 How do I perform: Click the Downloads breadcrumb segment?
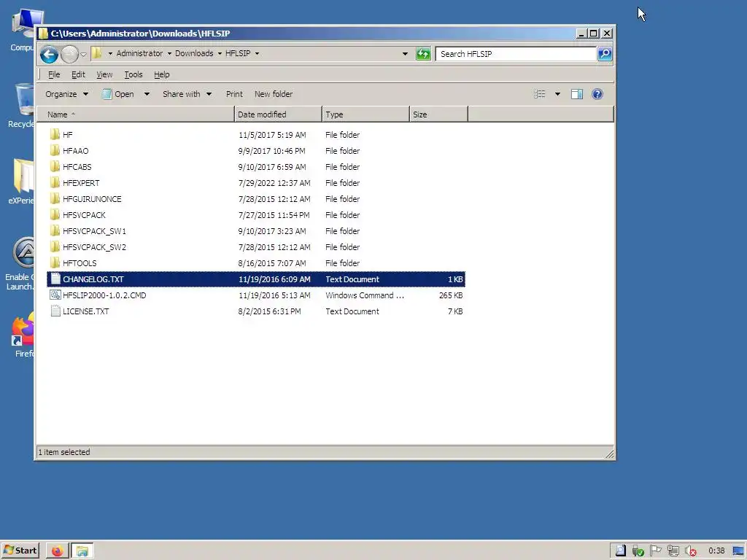click(x=194, y=53)
